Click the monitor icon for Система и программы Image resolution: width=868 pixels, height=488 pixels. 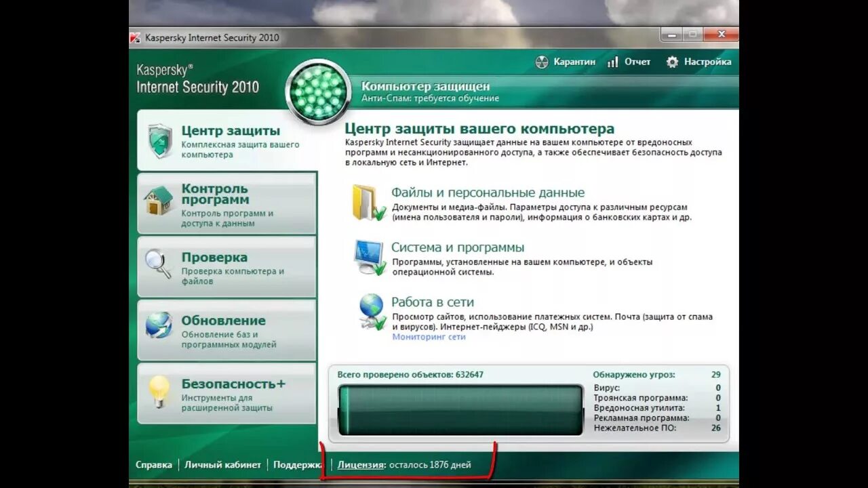[x=370, y=257]
